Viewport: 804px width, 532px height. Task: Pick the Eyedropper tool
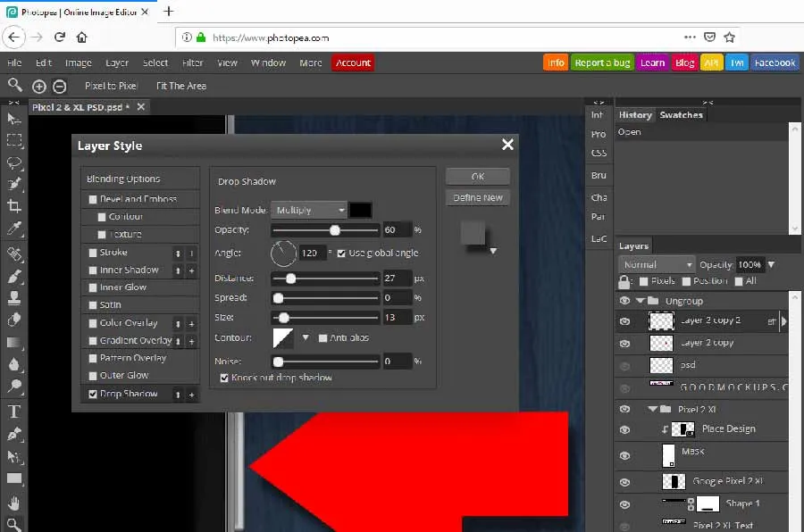pyautogui.click(x=13, y=229)
